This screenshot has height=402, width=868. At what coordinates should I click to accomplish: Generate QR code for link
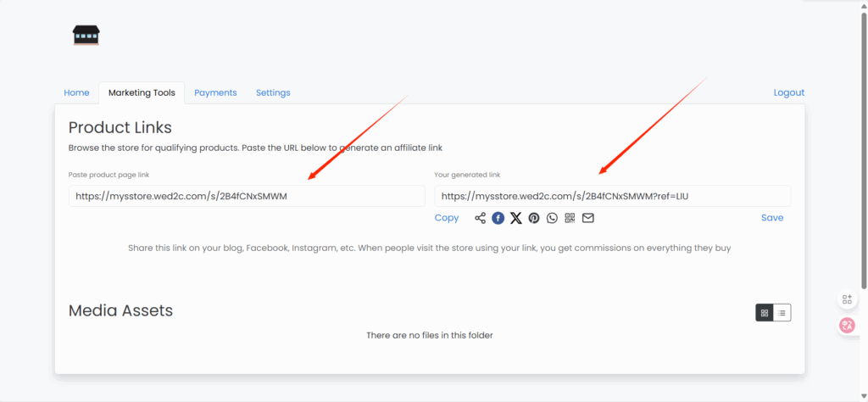570,218
